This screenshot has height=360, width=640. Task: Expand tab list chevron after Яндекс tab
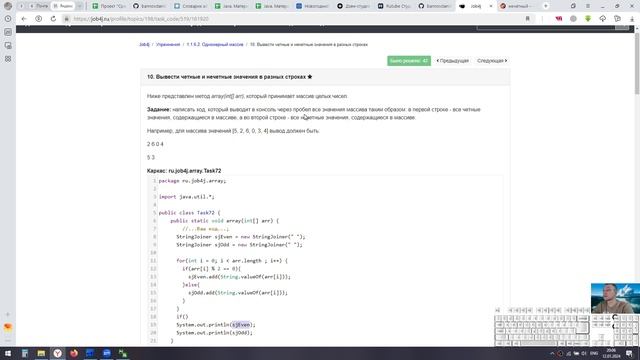coord(80,6)
